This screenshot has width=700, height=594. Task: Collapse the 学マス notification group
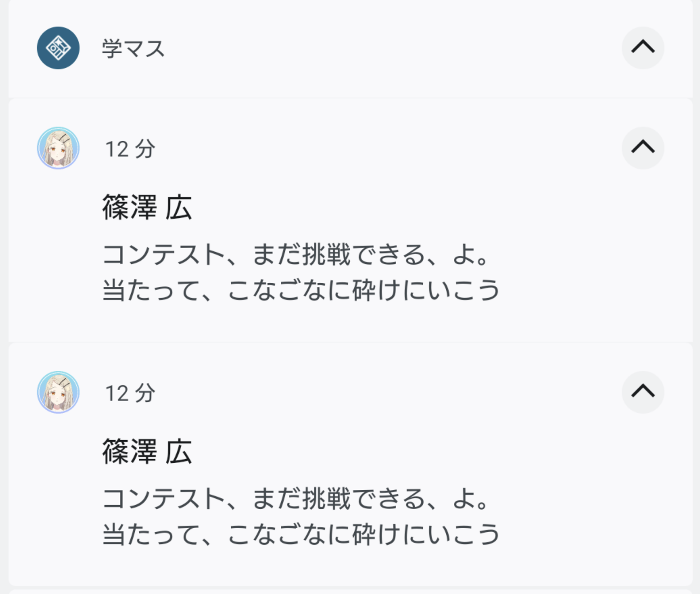pos(643,47)
